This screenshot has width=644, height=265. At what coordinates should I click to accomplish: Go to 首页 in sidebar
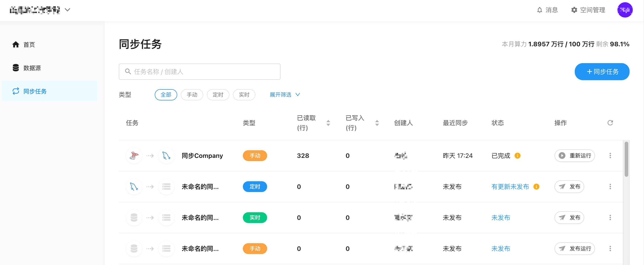(29, 44)
